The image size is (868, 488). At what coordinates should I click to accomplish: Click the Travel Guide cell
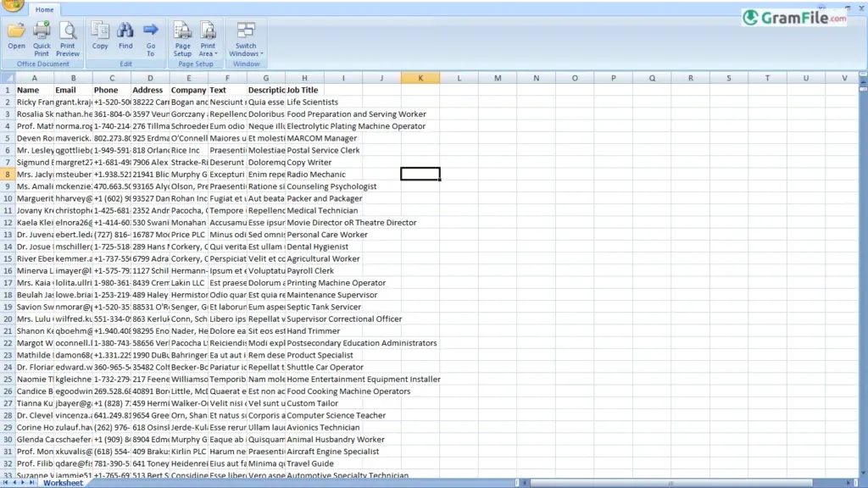(x=310, y=463)
